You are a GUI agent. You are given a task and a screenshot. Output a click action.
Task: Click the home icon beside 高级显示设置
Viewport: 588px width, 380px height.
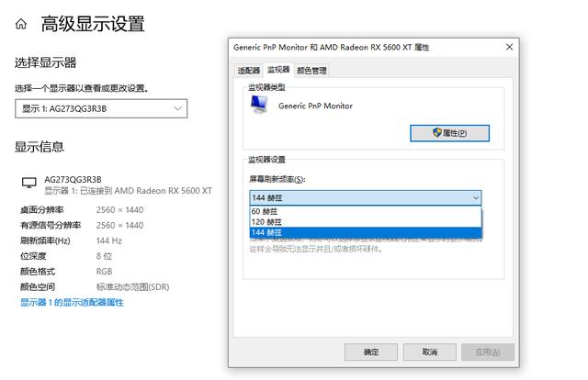[21, 25]
